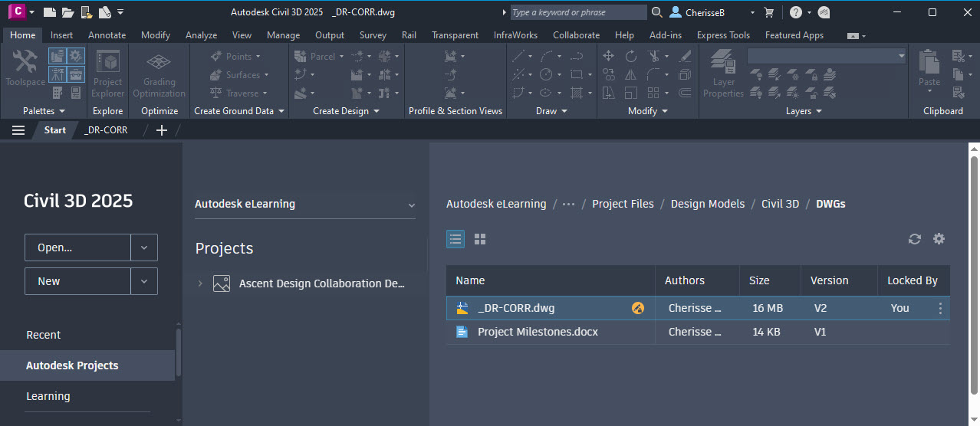Expand the New button dropdown arrow
The image size is (980, 426).
point(144,281)
